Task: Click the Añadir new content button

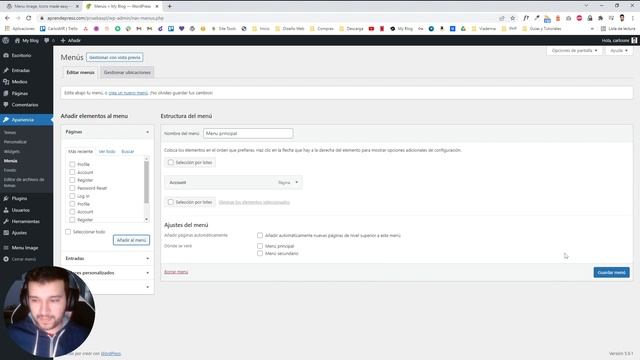Action: 71,40
